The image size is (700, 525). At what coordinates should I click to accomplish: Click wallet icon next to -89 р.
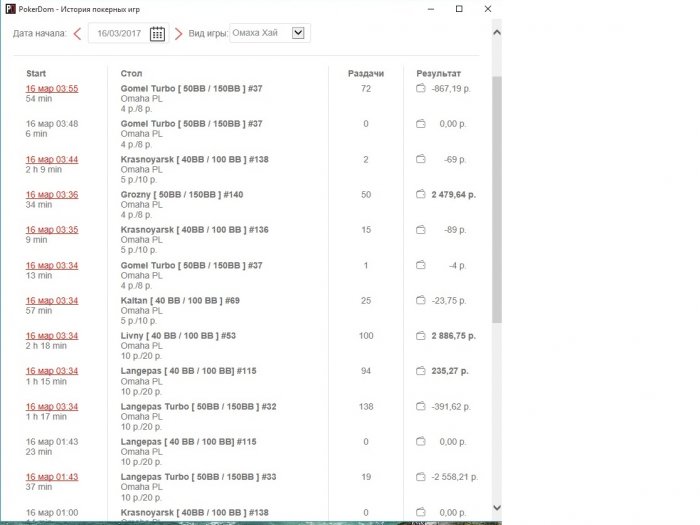(x=421, y=229)
